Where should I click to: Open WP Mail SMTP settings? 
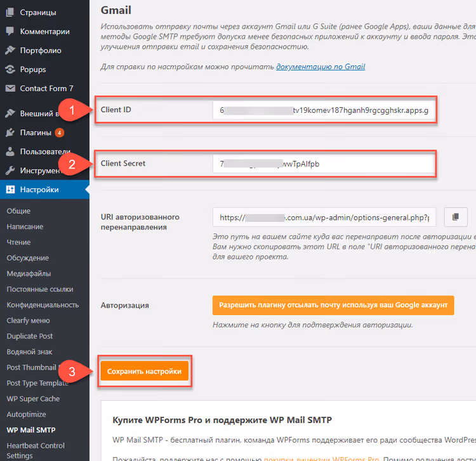31,430
